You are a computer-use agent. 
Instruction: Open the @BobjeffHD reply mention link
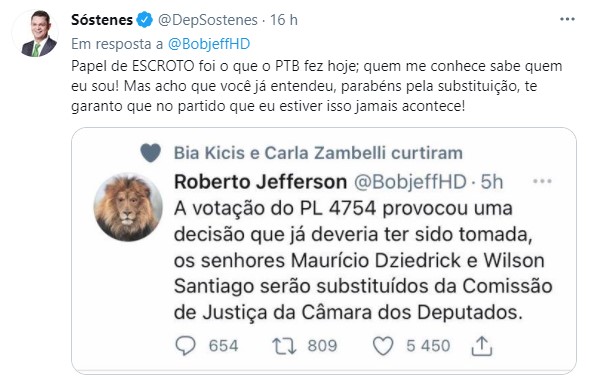[x=209, y=44]
